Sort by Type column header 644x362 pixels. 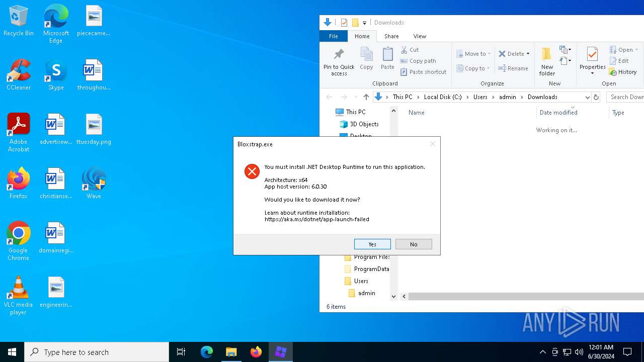click(618, 113)
